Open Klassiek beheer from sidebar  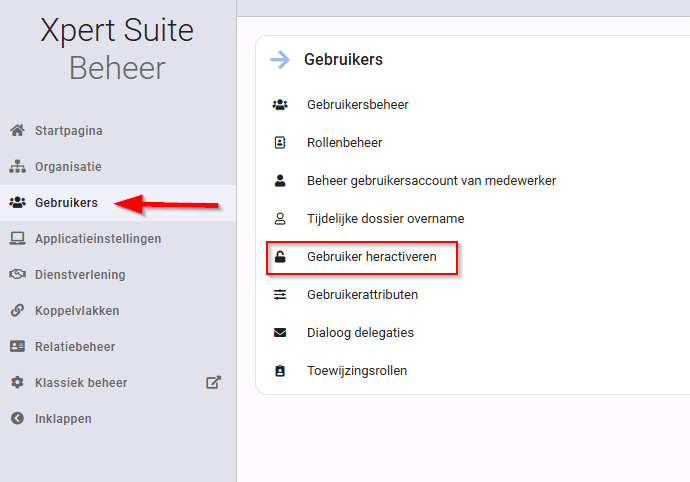(81, 383)
